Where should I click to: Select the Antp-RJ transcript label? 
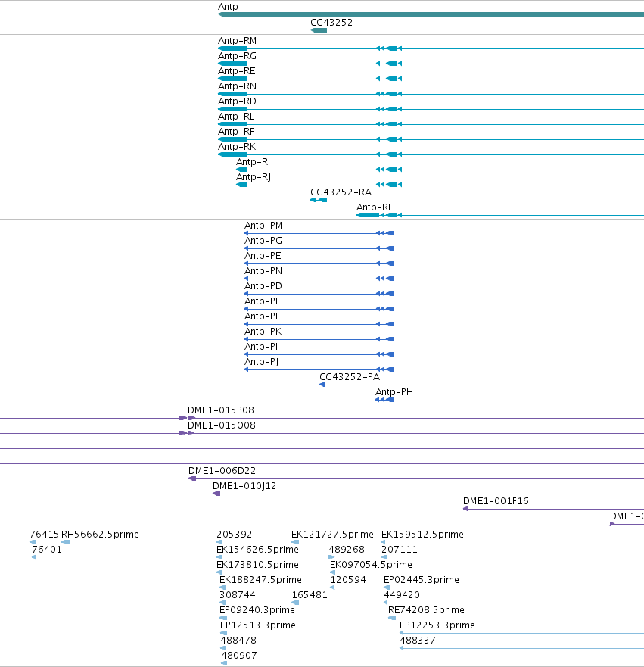[254, 177]
